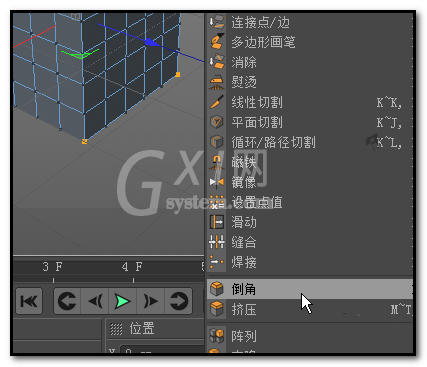Image resolution: width=427 pixels, height=367 pixels.
Task: Click the Dissolve (消除) icon
Action: (x=217, y=62)
